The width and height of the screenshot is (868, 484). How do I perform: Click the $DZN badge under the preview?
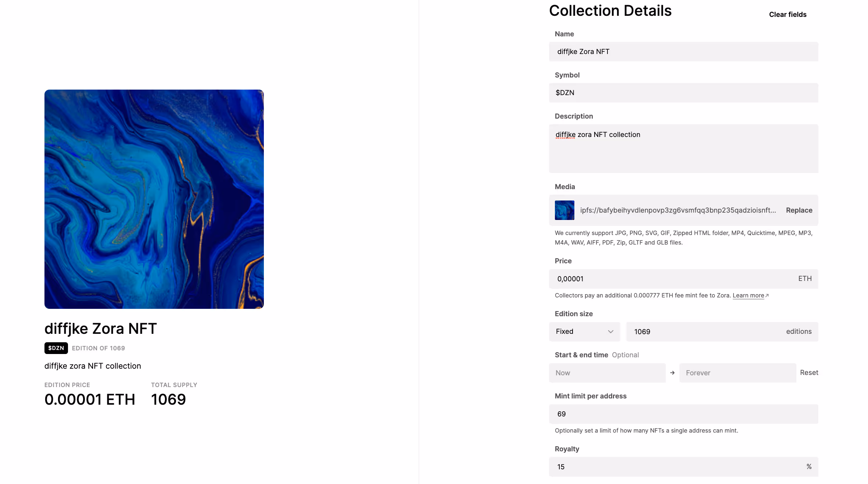pos(56,348)
